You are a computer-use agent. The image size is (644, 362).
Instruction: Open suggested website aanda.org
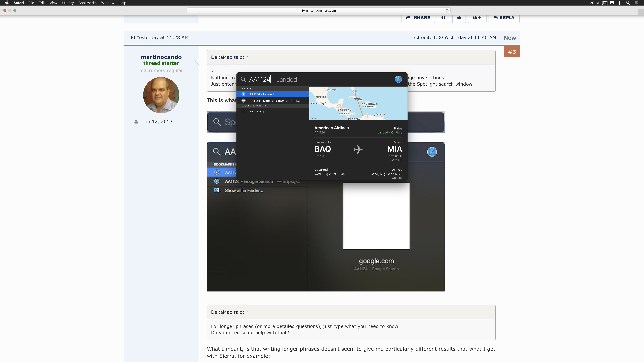tap(273, 111)
